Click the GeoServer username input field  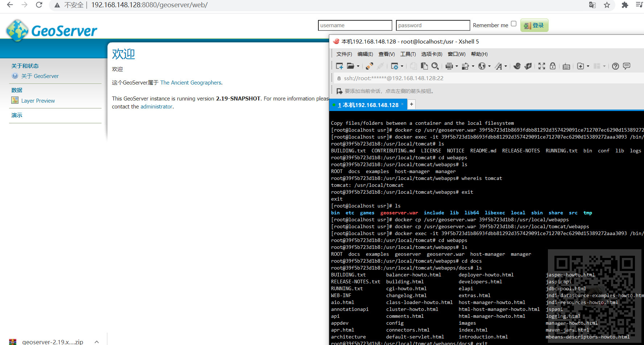(x=355, y=25)
